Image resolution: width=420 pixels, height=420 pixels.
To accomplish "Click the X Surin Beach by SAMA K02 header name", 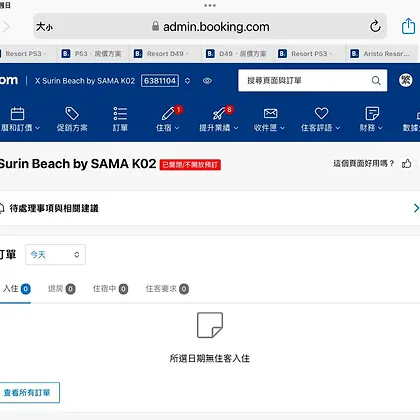I will tap(85, 81).
